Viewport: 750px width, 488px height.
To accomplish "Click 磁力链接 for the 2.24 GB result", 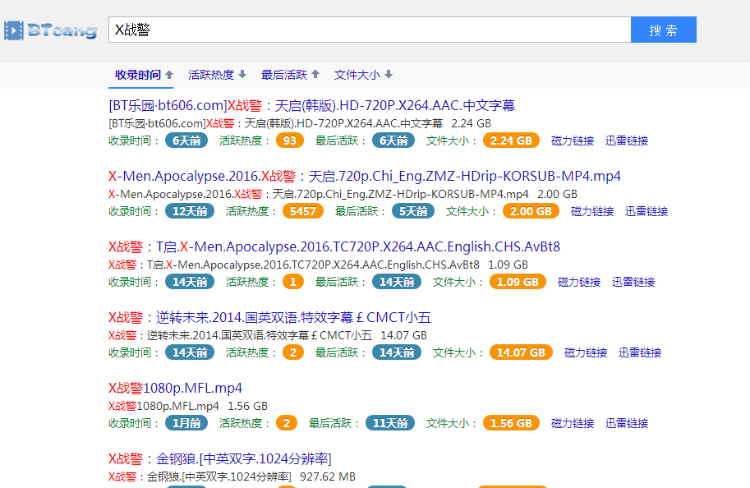I will [573, 141].
